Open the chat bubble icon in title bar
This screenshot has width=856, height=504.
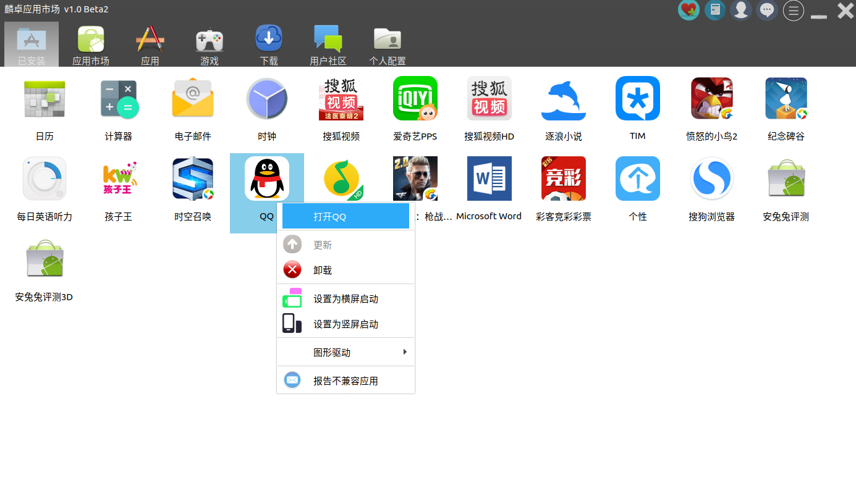pos(767,10)
